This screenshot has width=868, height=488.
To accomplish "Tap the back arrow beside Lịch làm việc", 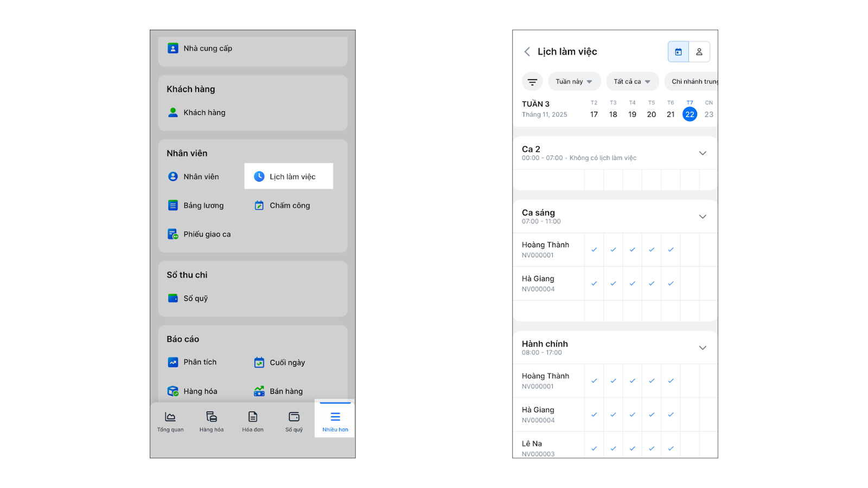I will click(x=527, y=52).
